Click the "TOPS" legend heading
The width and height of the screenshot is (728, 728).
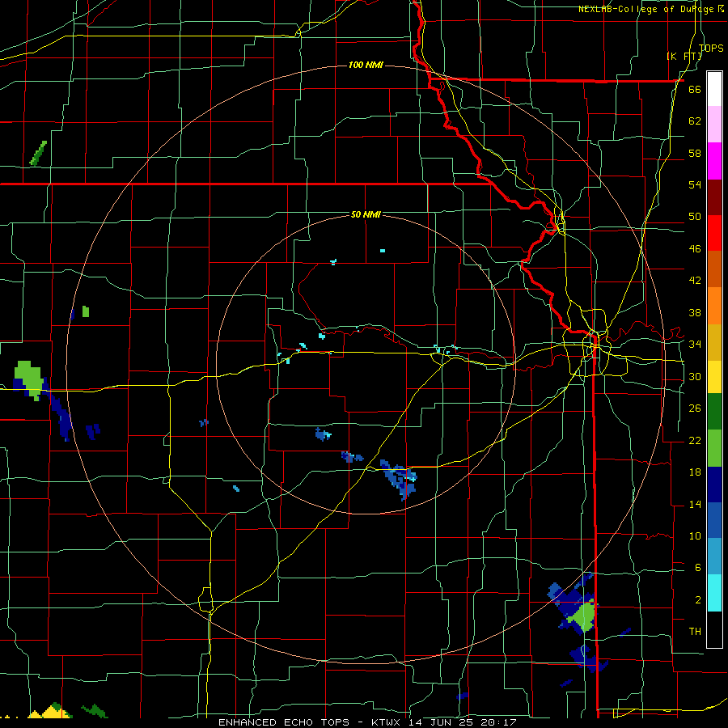(x=711, y=49)
